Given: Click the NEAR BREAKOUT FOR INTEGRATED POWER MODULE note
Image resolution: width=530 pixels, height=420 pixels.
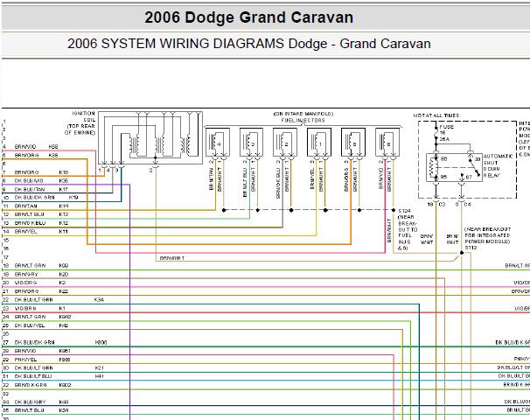Looking at the screenshot, I should (x=487, y=235).
